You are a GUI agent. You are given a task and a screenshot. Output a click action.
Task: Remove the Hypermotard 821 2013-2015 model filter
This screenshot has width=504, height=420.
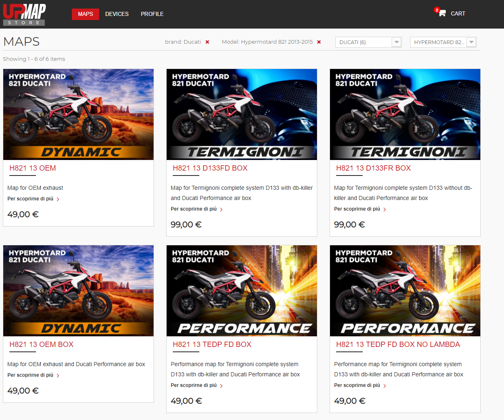(319, 42)
